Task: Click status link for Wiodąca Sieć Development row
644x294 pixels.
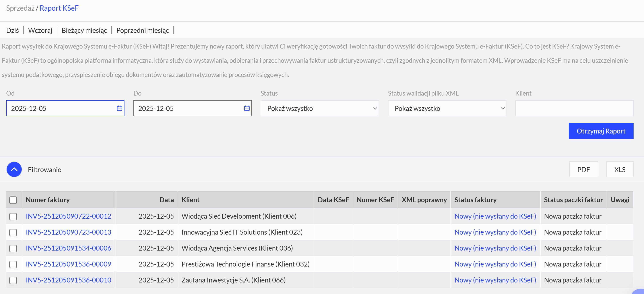Action: (x=495, y=216)
